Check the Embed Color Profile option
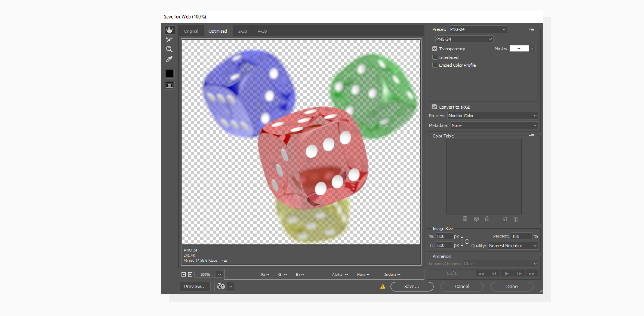The width and height of the screenshot is (644, 316). 435,65
